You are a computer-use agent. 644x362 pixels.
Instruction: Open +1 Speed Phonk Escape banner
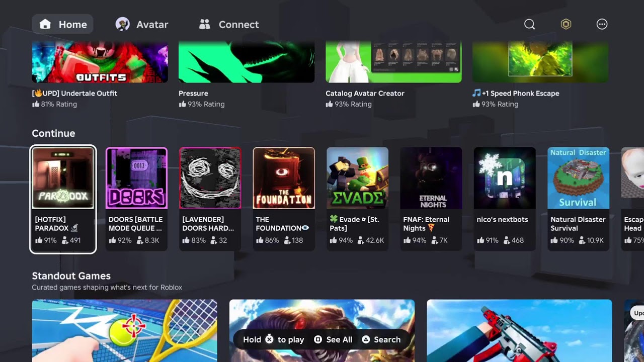[x=540, y=62]
